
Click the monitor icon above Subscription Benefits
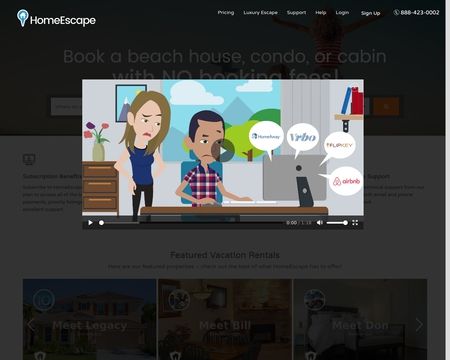click(29, 159)
